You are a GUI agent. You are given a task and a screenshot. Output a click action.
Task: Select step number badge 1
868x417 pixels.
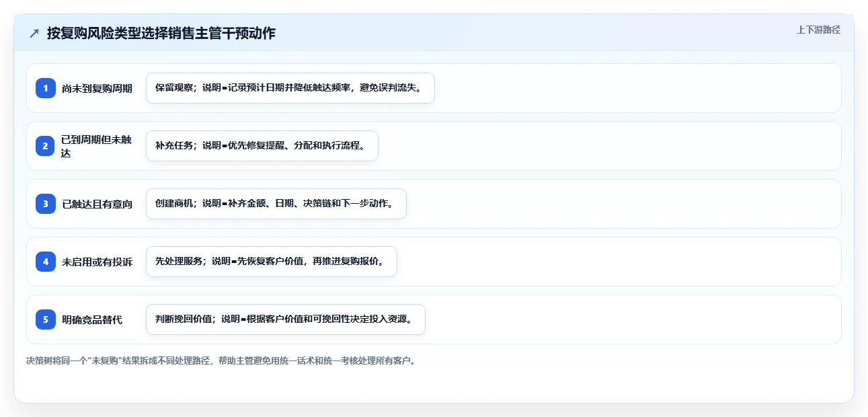pyautogui.click(x=46, y=88)
